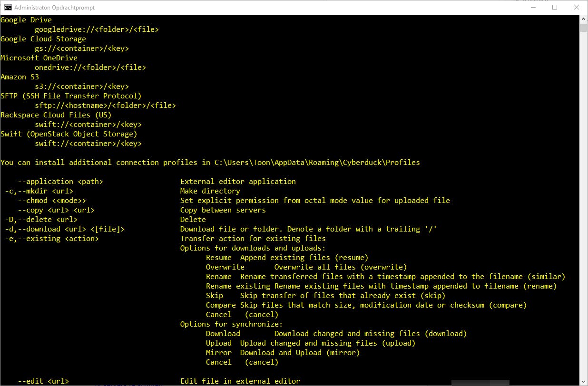
Task: Close the Administrator command prompt window
Action: [x=577, y=7]
